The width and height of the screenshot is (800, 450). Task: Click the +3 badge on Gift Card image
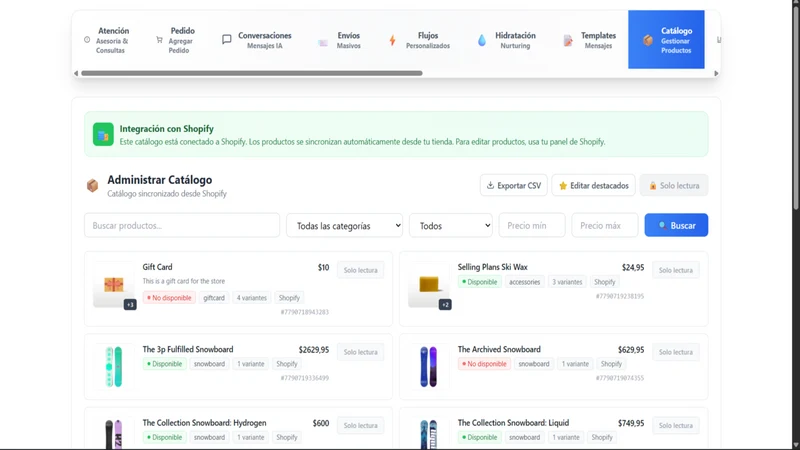[x=130, y=305]
